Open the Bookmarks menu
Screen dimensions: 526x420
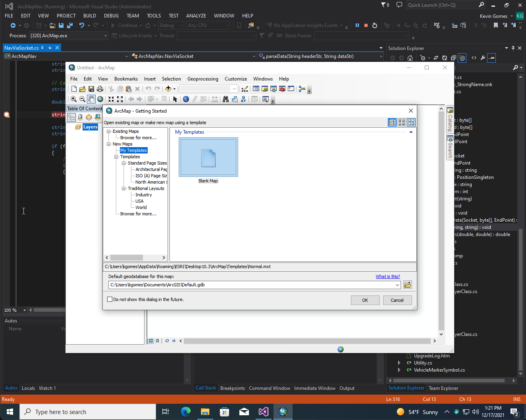[126, 79]
